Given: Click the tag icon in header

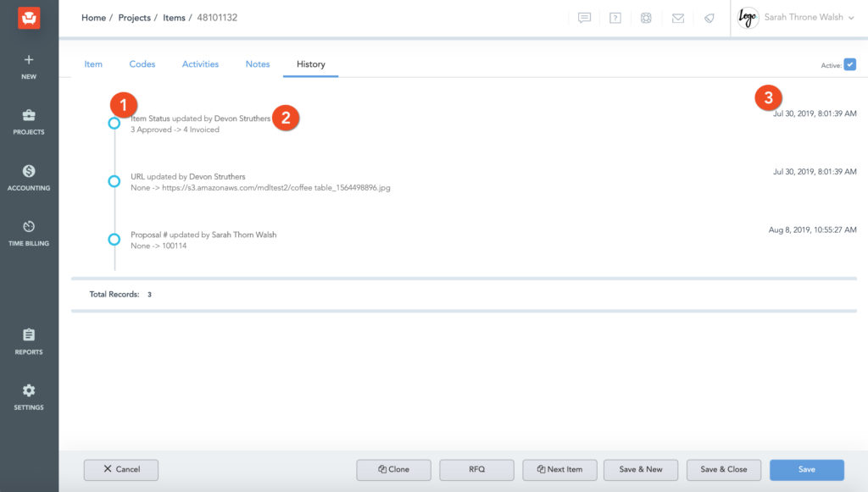Looking at the screenshot, I should coord(709,18).
